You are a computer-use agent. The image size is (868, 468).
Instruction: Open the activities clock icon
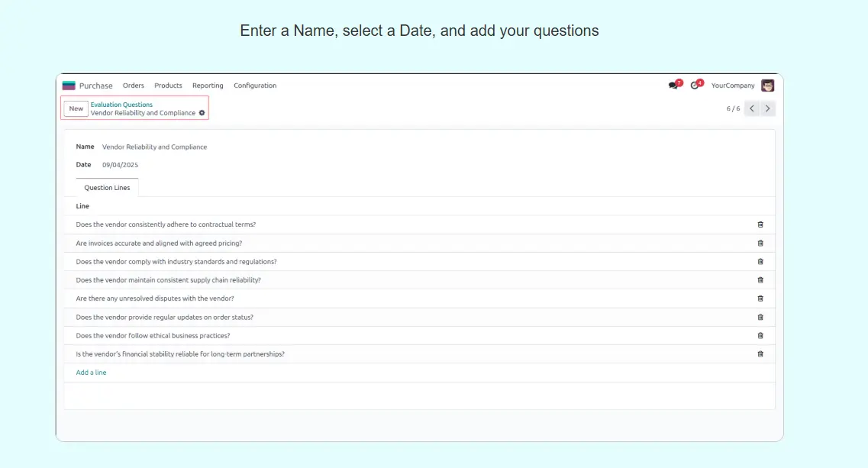click(695, 86)
